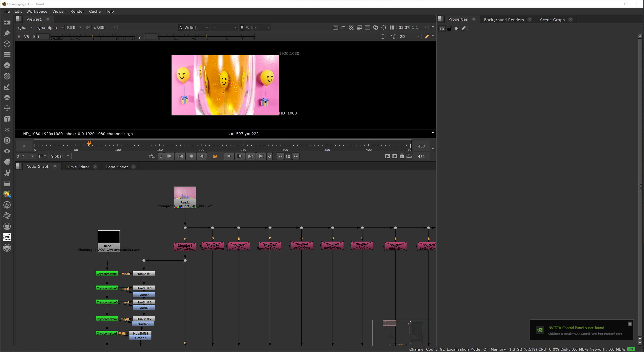Open the Draw nodes toolbar icon
This screenshot has height=352, width=644.
pos(7,33)
